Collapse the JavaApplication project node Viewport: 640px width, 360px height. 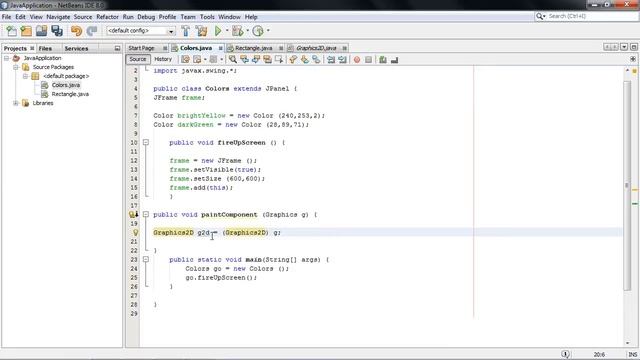tap(7, 58)
